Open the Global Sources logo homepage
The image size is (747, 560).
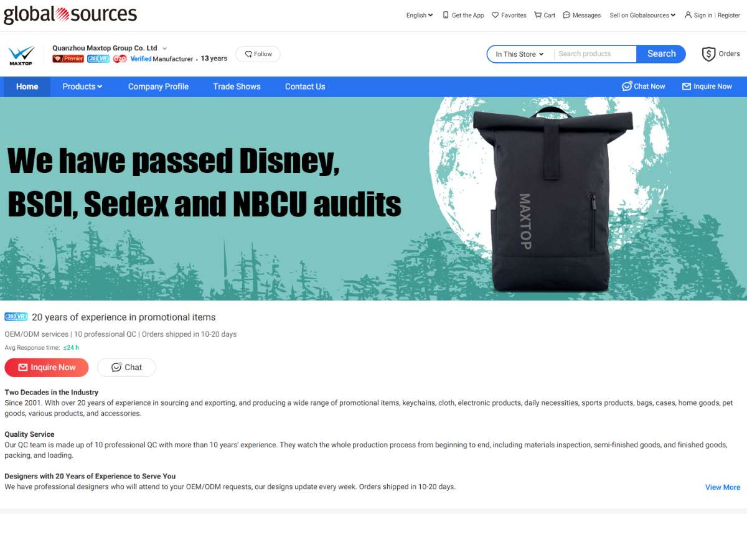click(x=70, y=14)
